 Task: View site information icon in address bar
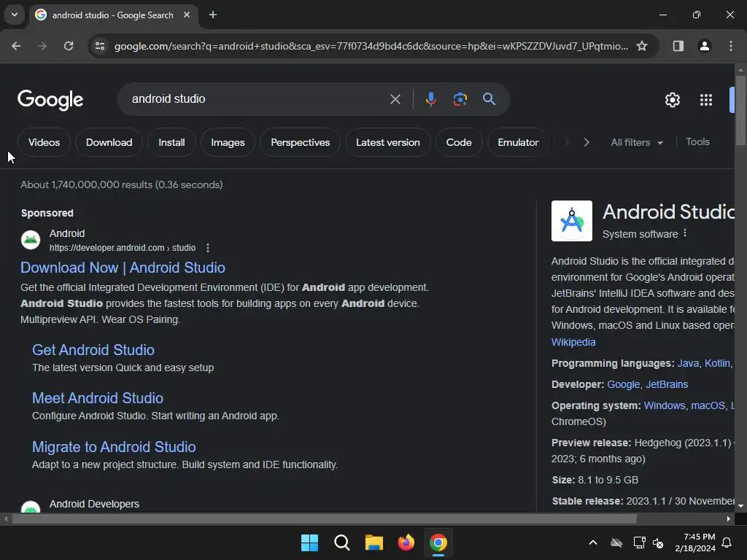tap(100, 46)
